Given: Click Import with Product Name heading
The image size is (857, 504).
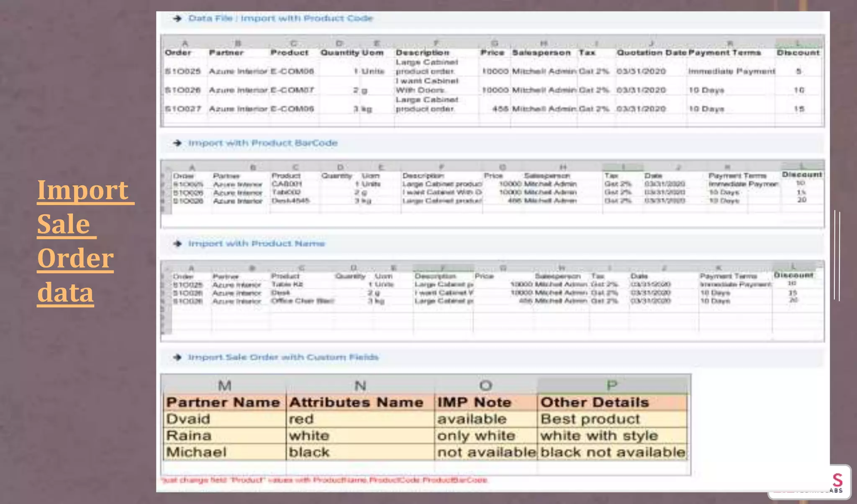Looking at the screenshot, I should 256,243.
